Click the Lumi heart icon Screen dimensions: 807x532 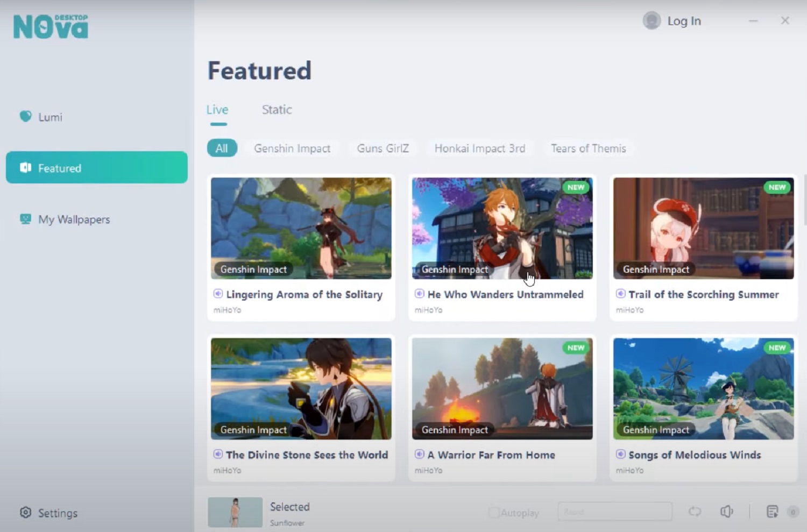click(25, 116)
